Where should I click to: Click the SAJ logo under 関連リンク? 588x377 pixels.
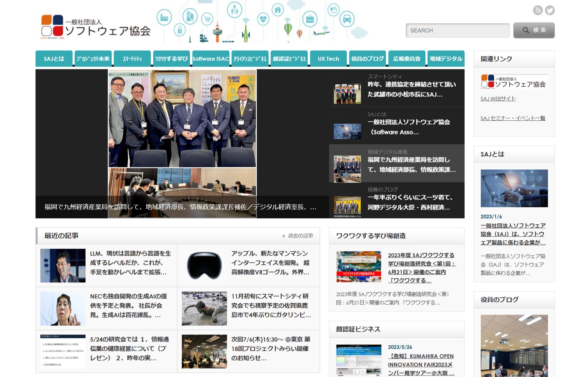point(514,82)
